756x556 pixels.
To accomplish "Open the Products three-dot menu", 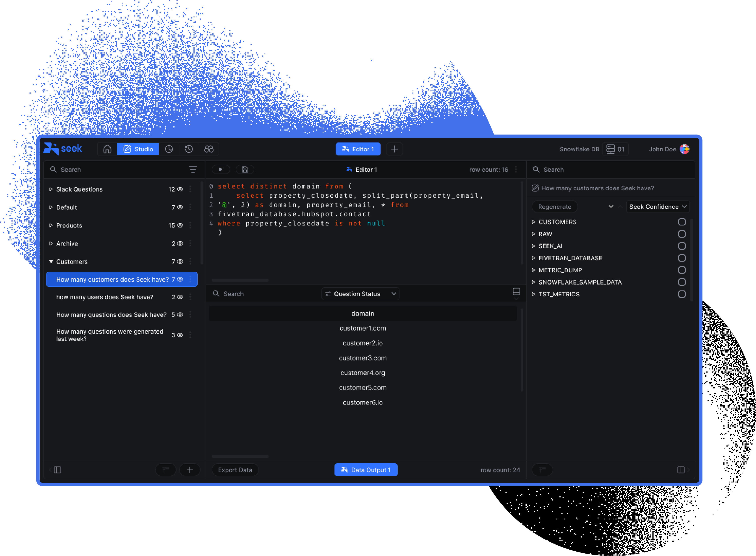I will coord(190,225).
